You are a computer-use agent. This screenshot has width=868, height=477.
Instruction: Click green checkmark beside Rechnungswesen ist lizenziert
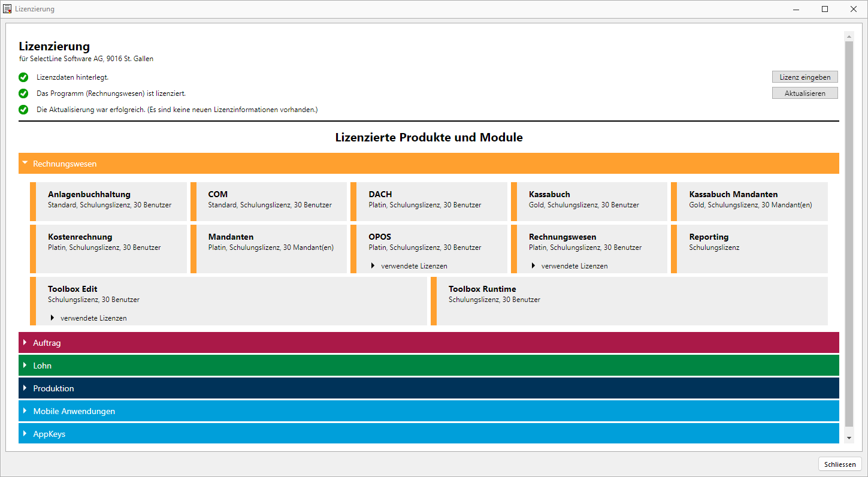(x=23, y=93)
